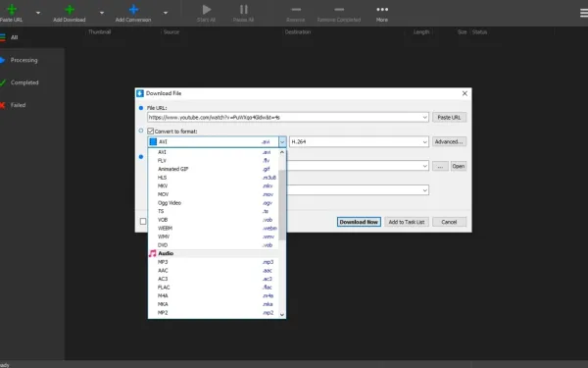Screen dimensions: 588x368
Task: Click the browse "..." button
Action: [x=440, y=166]
